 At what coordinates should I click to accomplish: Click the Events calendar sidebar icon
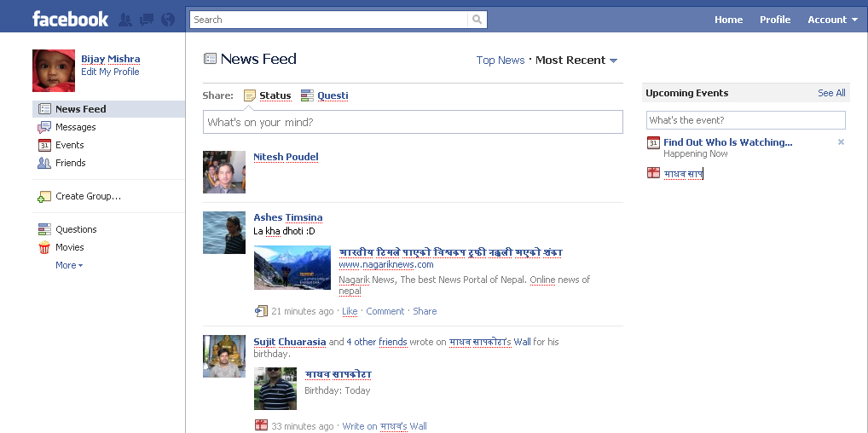point(44,145)
